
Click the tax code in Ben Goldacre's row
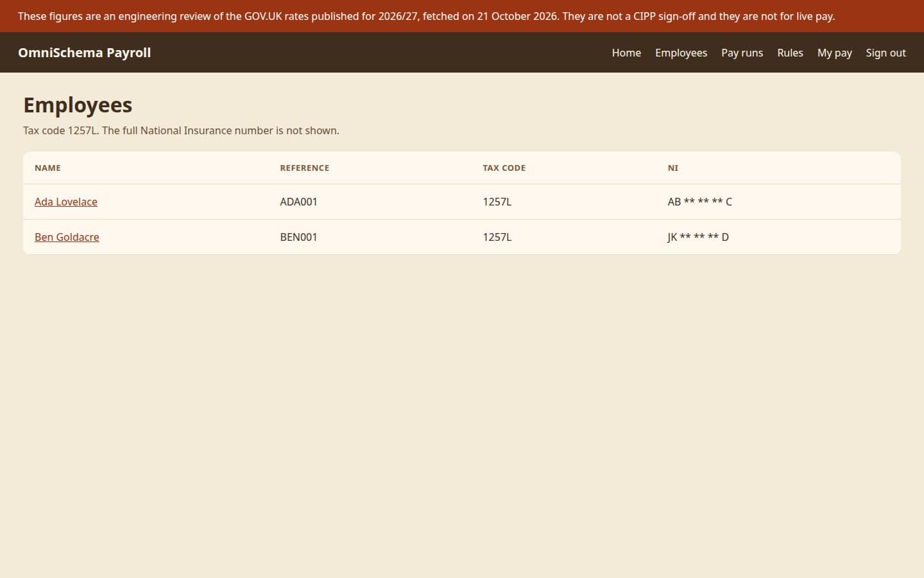click(497, 237)
